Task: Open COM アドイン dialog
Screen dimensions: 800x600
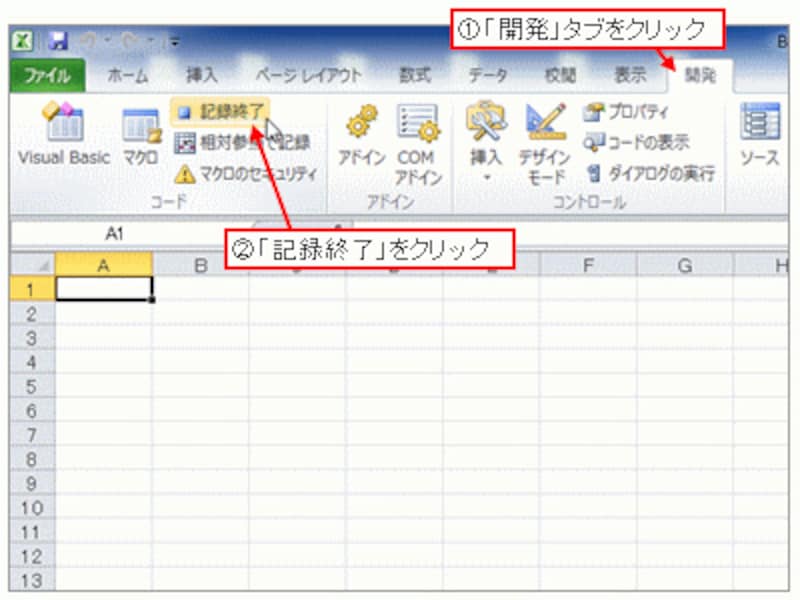Action: 418,145
